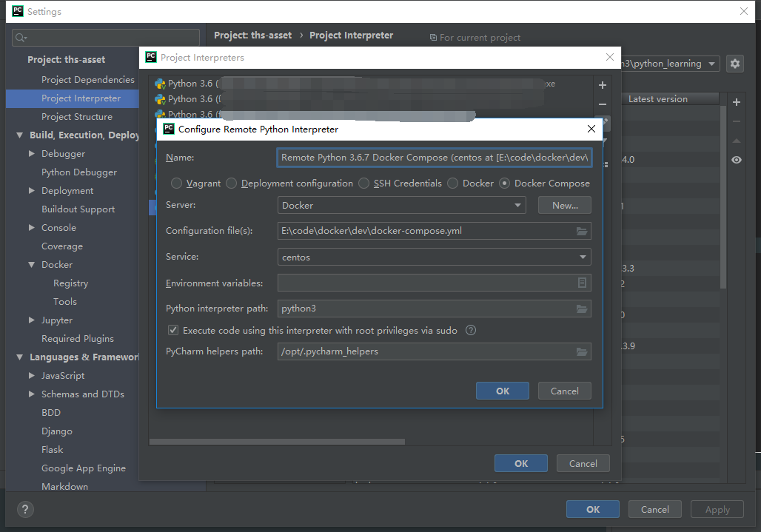This screenshot has height=532, width=761.
Task: Confirm OK in Configure Remote Python Interpreter
Action: tap(503, 391)
